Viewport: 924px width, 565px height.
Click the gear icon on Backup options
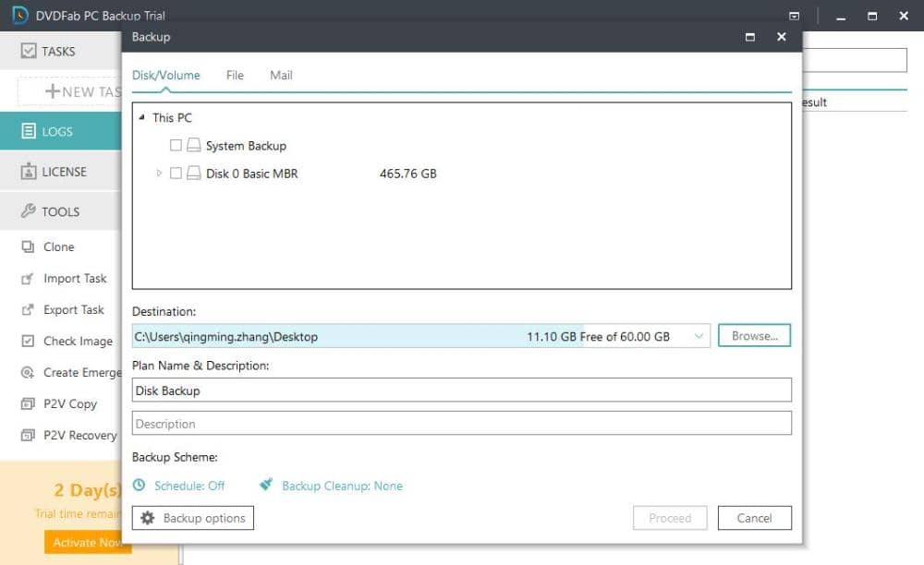click(148, 518)
